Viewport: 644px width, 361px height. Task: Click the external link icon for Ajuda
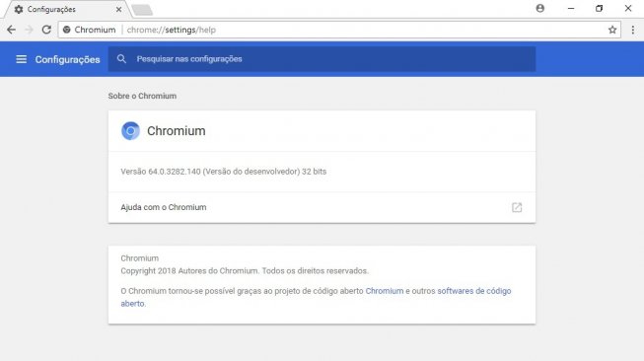tap(517, 207)
